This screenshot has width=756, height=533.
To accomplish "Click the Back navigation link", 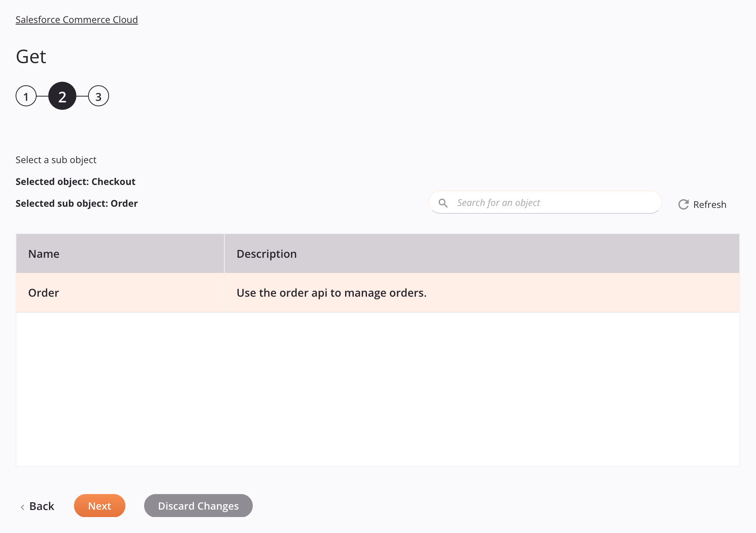I will coord(37,505).
